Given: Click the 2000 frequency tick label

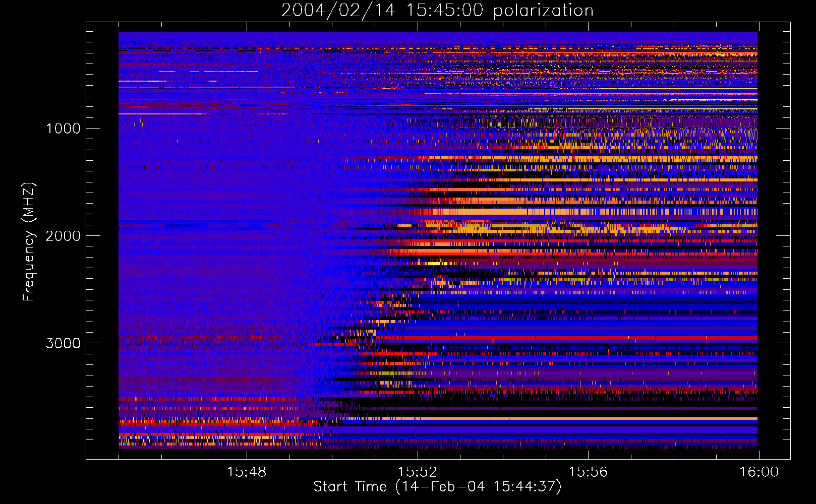Looking at the screenshot, I should (x=63, y=236).
